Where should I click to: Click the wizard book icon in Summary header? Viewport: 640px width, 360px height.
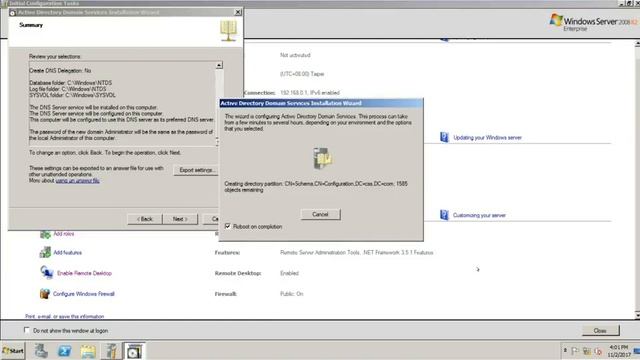(229, 31)
